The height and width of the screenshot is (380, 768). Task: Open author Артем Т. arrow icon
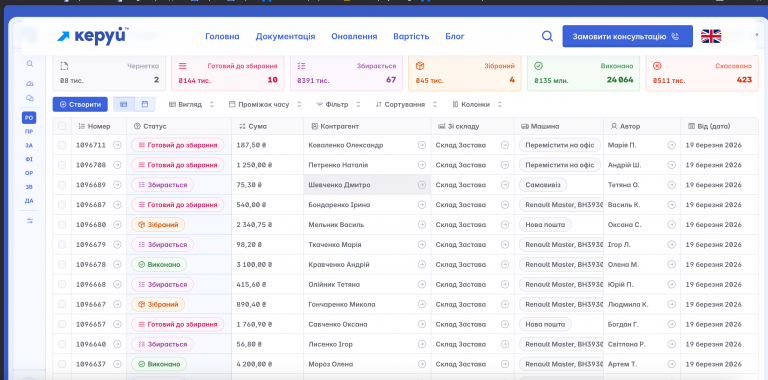coord(672,364)
